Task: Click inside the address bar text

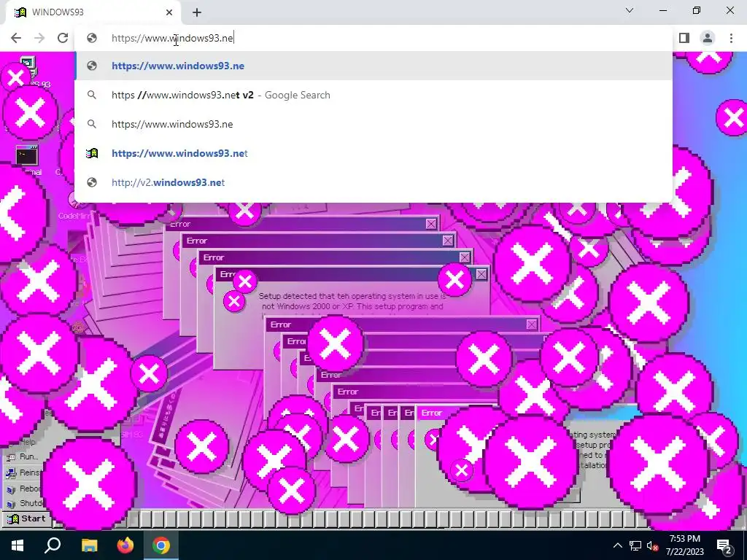Action: pyautogui.click(x=172, y=38)
